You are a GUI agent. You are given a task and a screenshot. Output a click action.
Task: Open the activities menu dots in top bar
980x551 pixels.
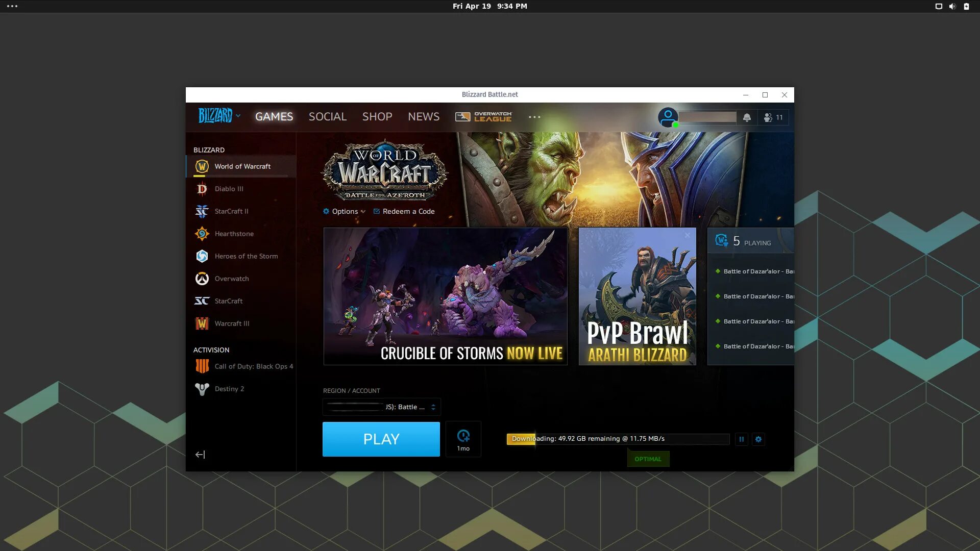point(12,6)
